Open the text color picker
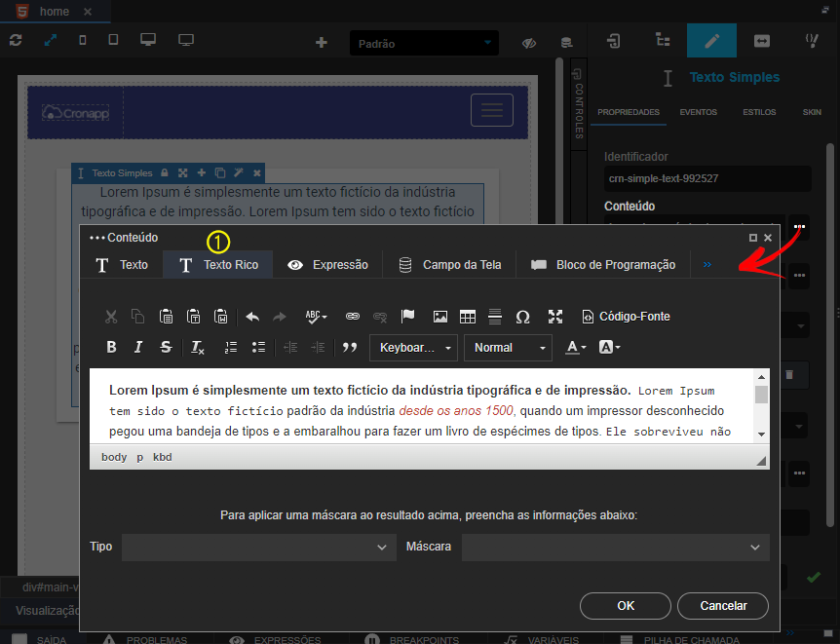Image resolution: width=840 pixels, height=644 pixels. coord(576,347)
